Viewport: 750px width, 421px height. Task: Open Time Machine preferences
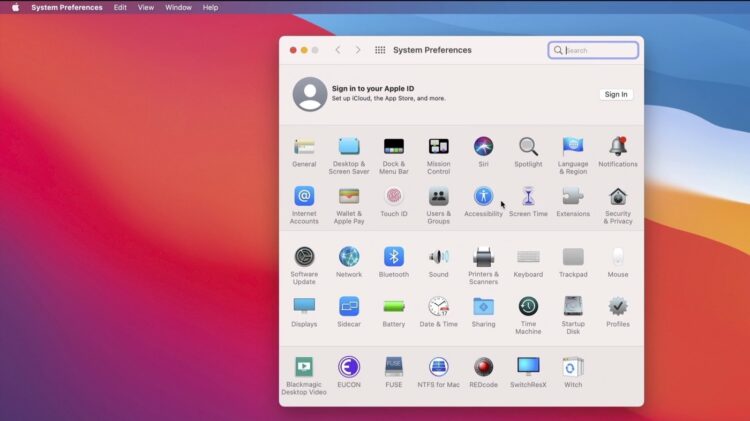click(x=528, y=307)
